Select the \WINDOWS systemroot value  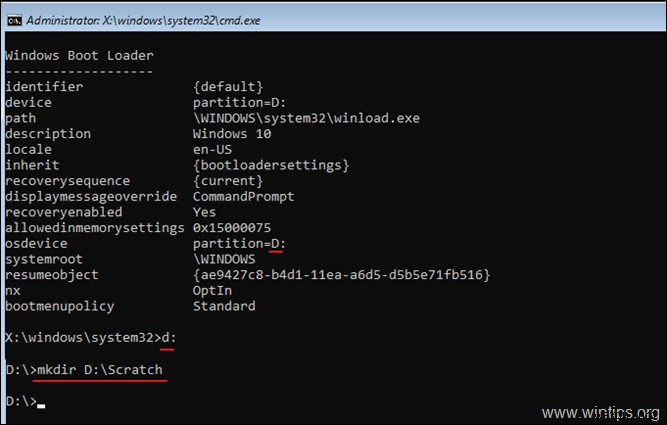[x=224, y=259]
